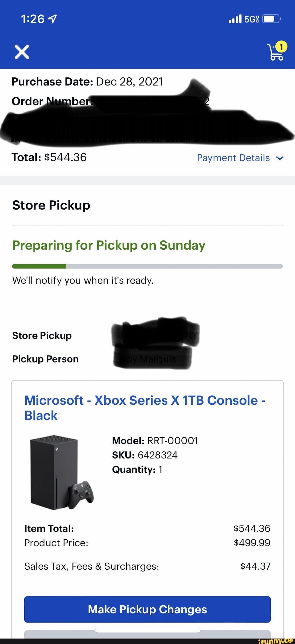Tap the Item Total amount row
295x644 pixels.
(147, 528)
